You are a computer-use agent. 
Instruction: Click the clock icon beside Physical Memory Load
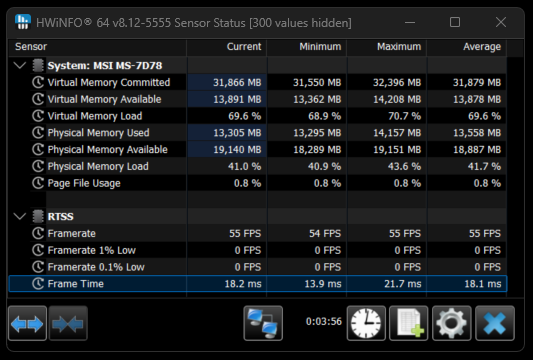point(38,166)
